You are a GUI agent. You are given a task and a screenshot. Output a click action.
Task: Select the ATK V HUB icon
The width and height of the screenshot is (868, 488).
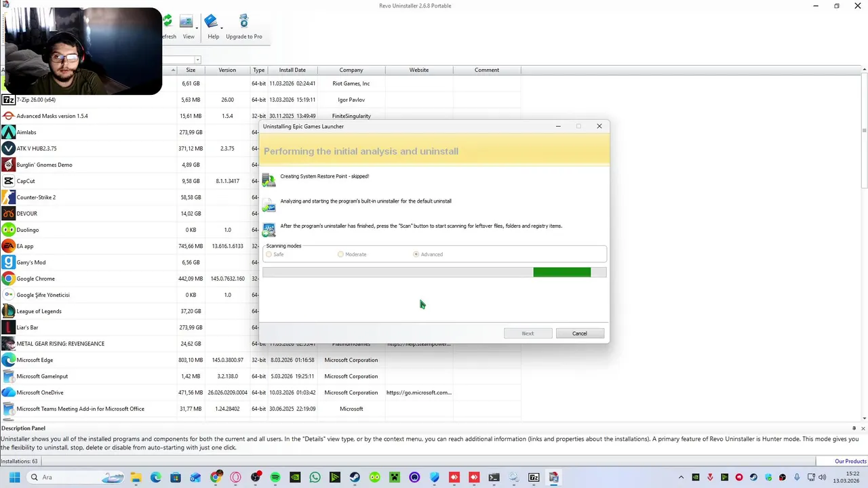pyautogui.click(x=8, y=148)
